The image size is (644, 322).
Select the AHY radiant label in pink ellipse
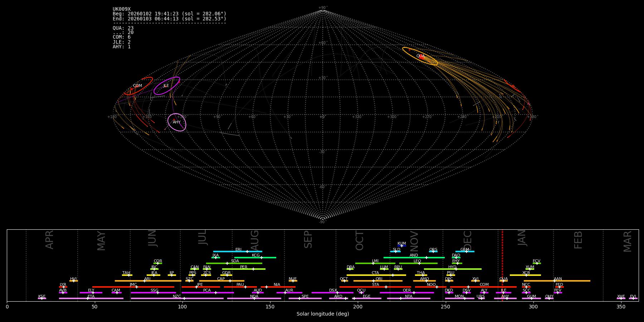177,122
